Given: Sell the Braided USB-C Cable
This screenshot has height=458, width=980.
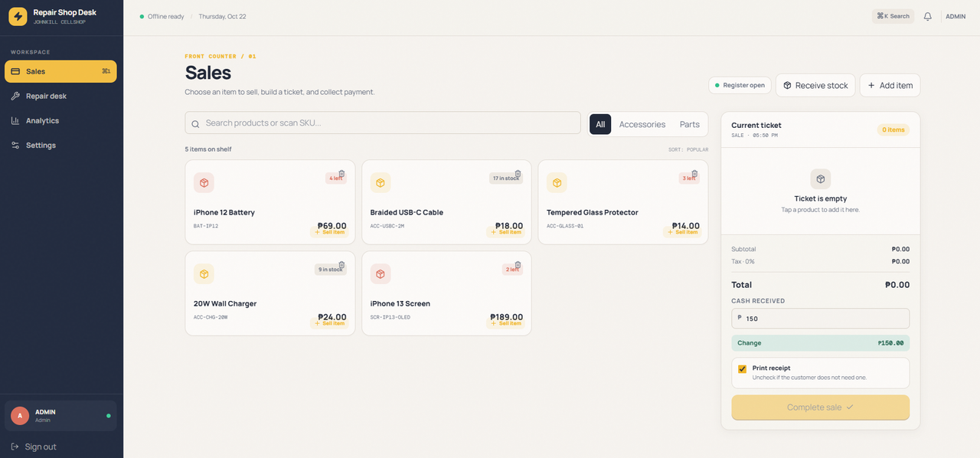Looking at the screenshot, I should pyautogui.click(x=506, y=232).
